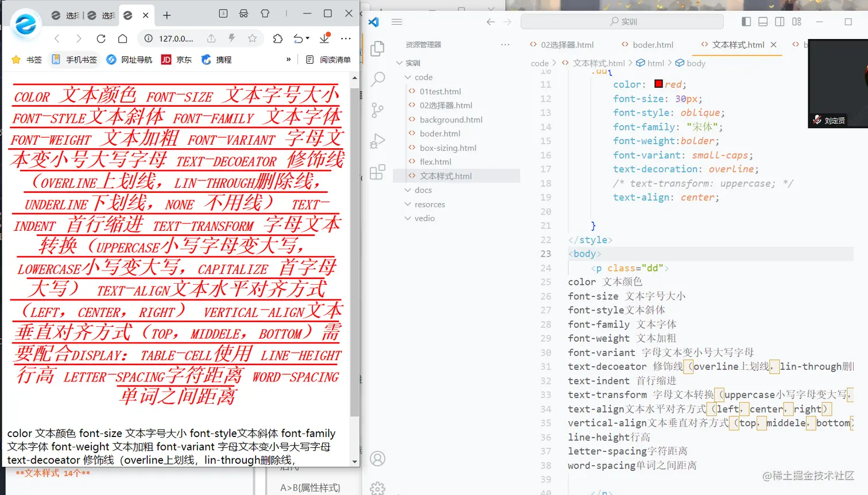This screenshot has width=868, height=495.
Task: Click the VS Code command center search box
Action: pos(622,22)
